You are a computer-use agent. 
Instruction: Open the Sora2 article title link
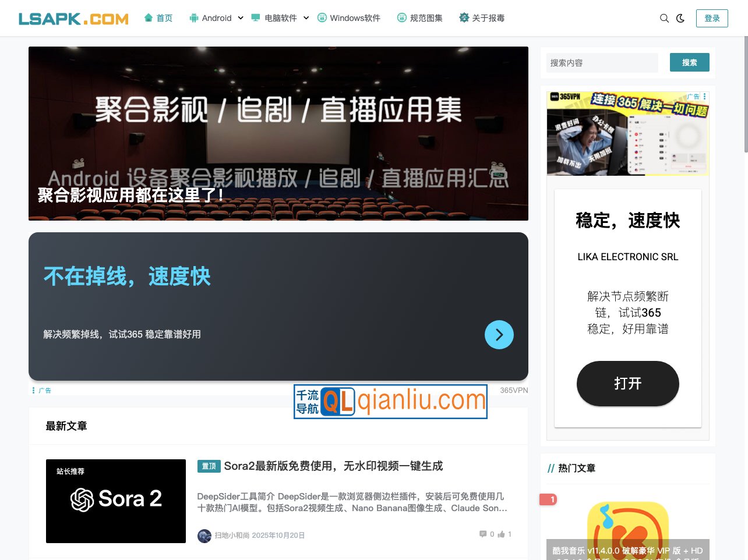pyautogui.click(x=333, y=466)
